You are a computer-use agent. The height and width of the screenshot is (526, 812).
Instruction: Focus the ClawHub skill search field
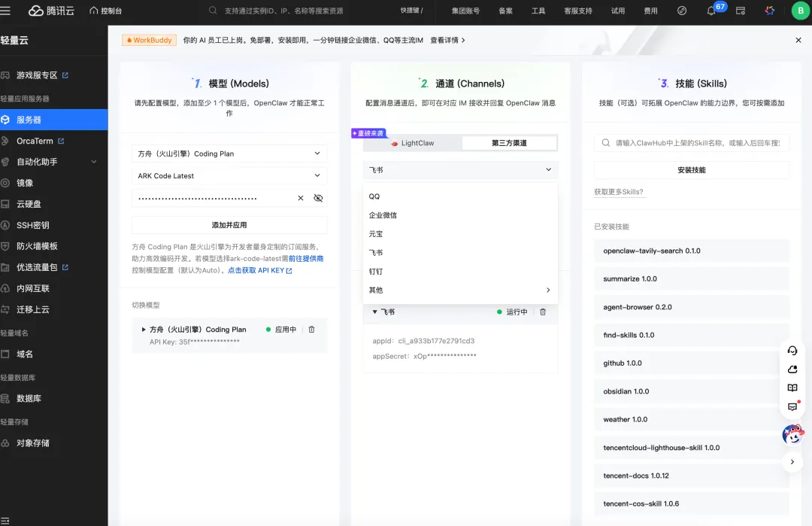692,142
